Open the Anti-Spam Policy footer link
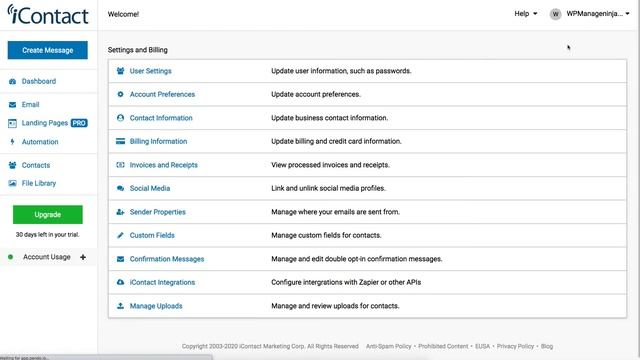This screenshot has width=640, height=360. (389, 347)
